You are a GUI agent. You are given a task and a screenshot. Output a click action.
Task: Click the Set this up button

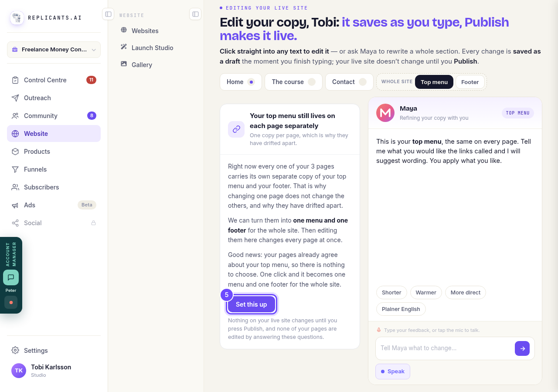252,304
